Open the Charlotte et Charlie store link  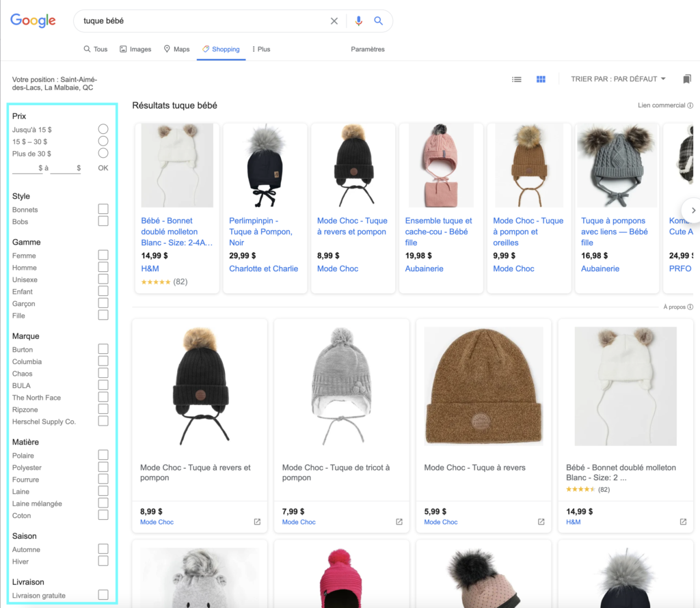coord(263,268)
